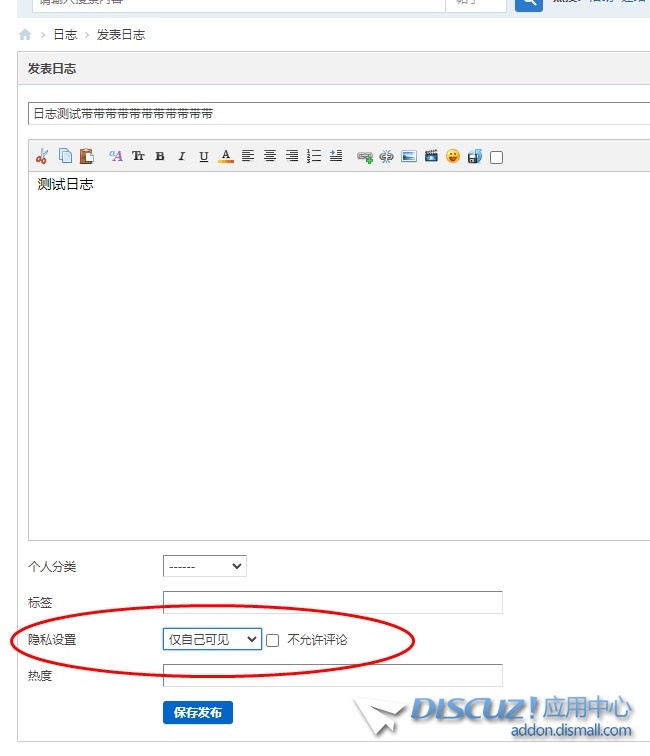
Task: Click the blue search magnifier button
Action: pos(529,4)
